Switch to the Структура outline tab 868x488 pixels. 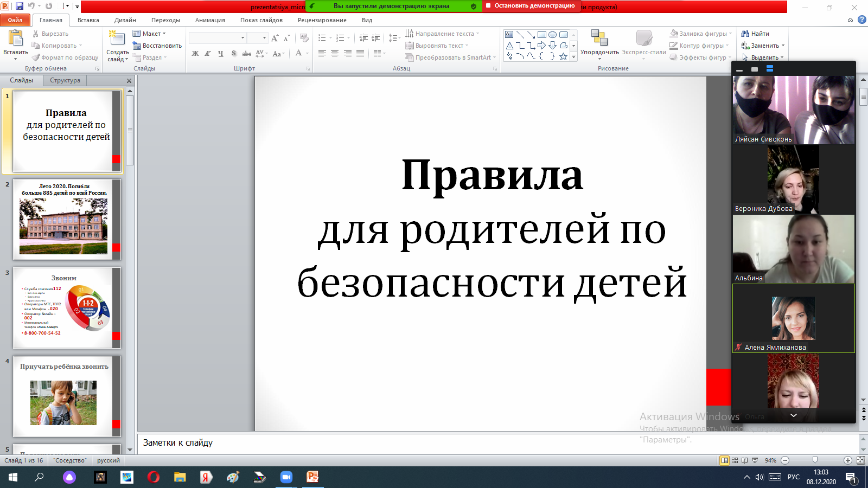coord(65,80)
